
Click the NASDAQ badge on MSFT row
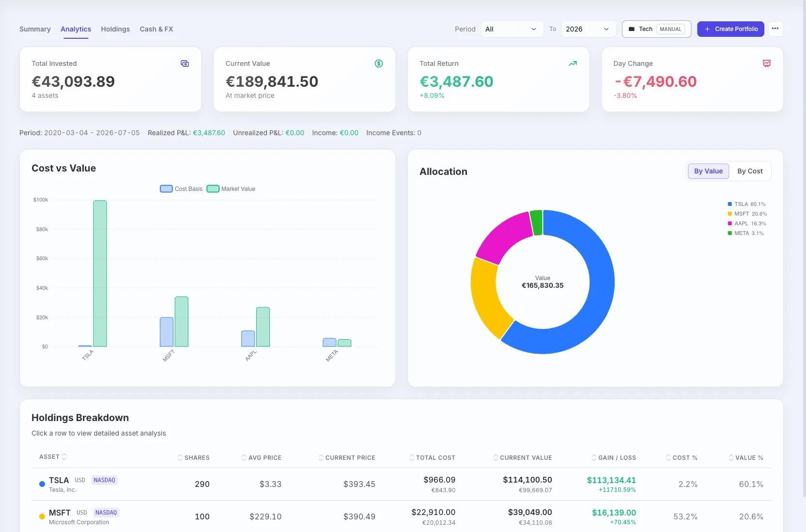point(106,513)
